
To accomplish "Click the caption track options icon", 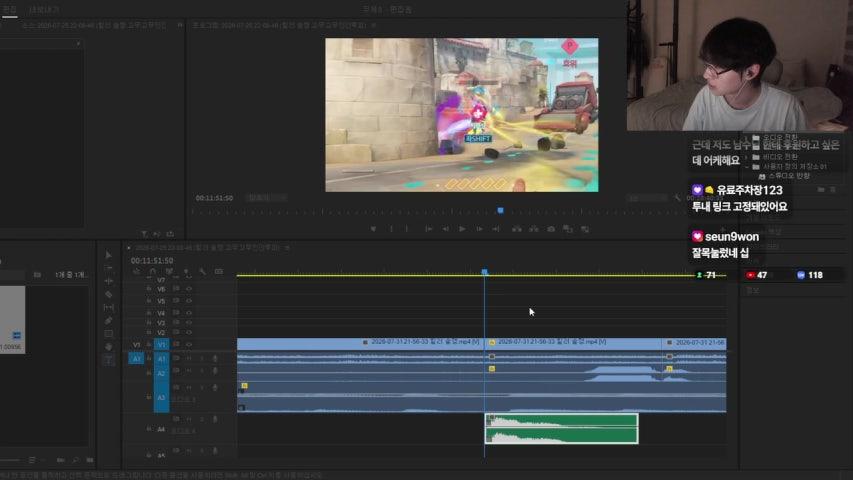I will pyautogui.click(x=219, y=271).
